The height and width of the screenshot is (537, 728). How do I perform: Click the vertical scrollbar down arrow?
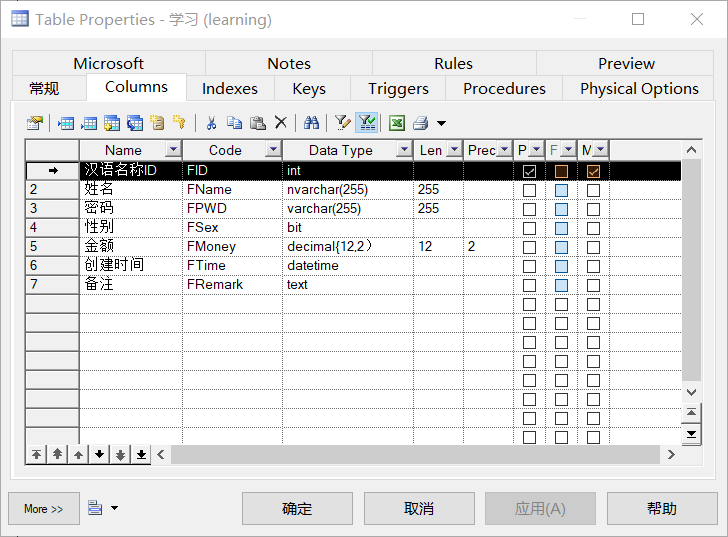coord(691,392)
